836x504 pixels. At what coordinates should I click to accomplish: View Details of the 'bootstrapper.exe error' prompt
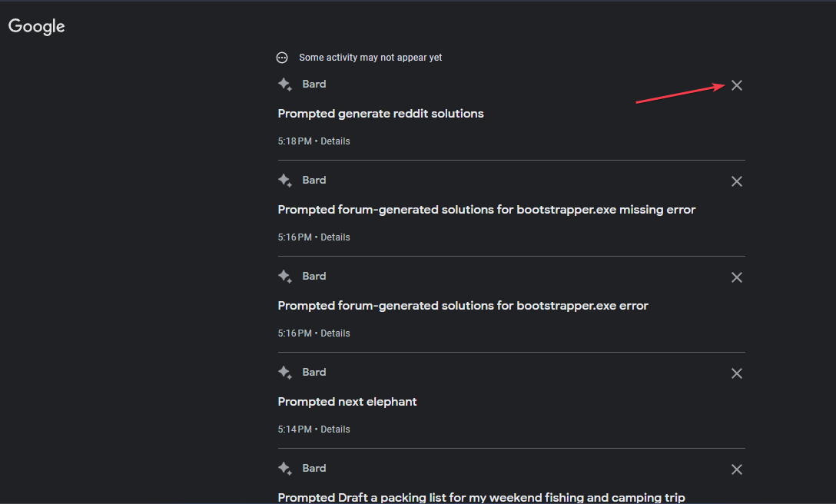click(335, 333)
